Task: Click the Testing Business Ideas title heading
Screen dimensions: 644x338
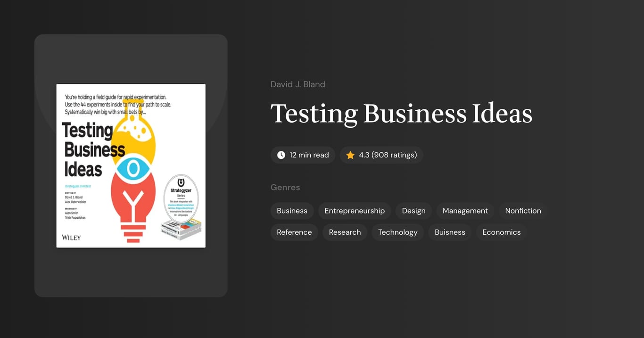Action: point(401,113)
